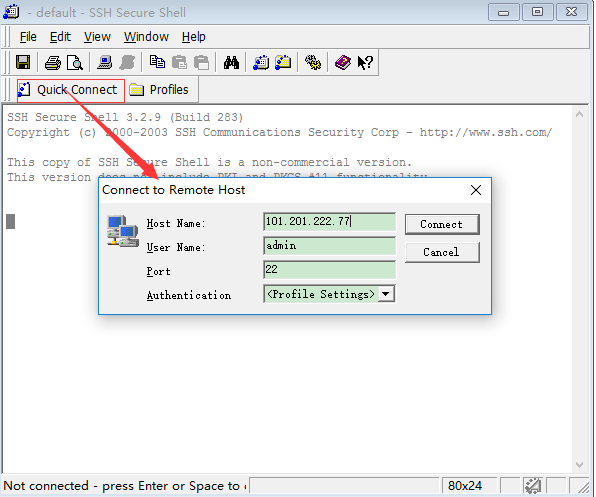596x497 pixels.
Task: Open Print Preview from toolbar
Action: point(75,62)
